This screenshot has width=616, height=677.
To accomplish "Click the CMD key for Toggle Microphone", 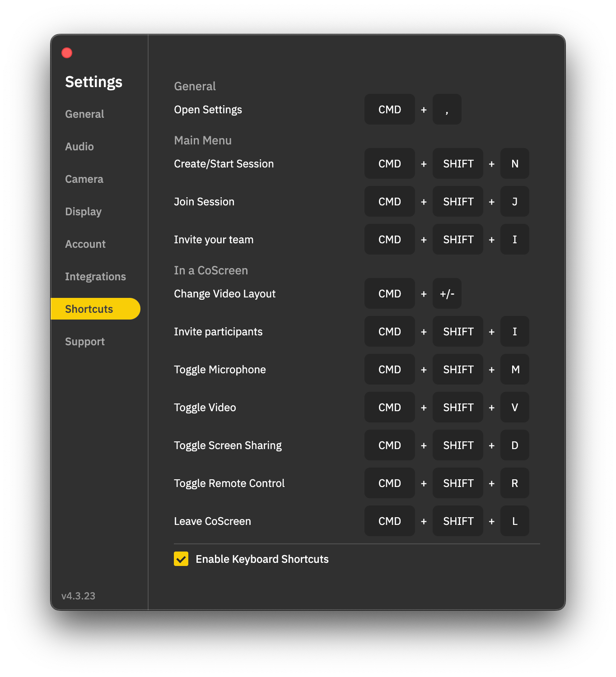I will [390, 369].
